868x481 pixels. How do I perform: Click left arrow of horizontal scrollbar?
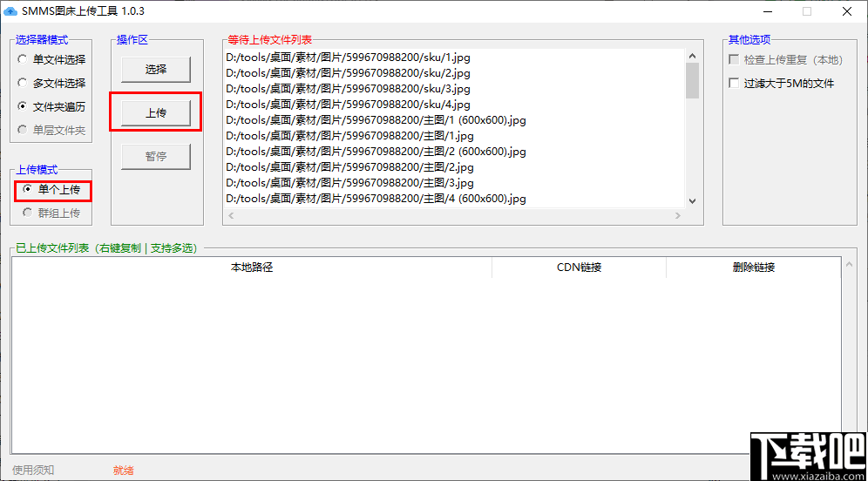click(x=232, y=216)
